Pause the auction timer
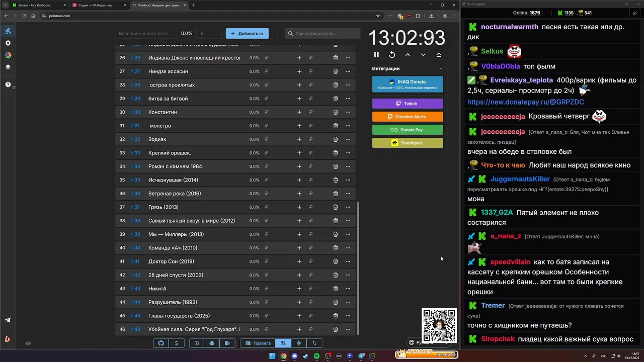Screen dimensions: 644x362 (x=376, y=55)
